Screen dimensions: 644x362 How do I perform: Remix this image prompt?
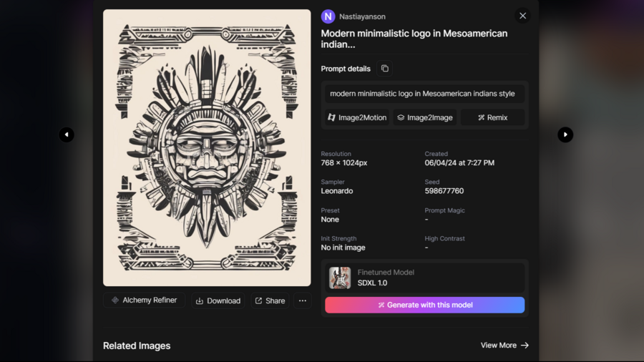pyautogui.click(x=492, y=117)
